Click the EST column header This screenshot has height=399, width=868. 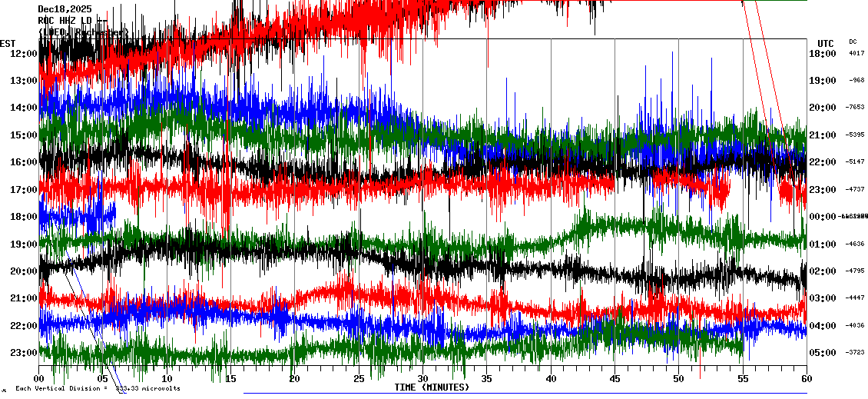tap(8, 43)
